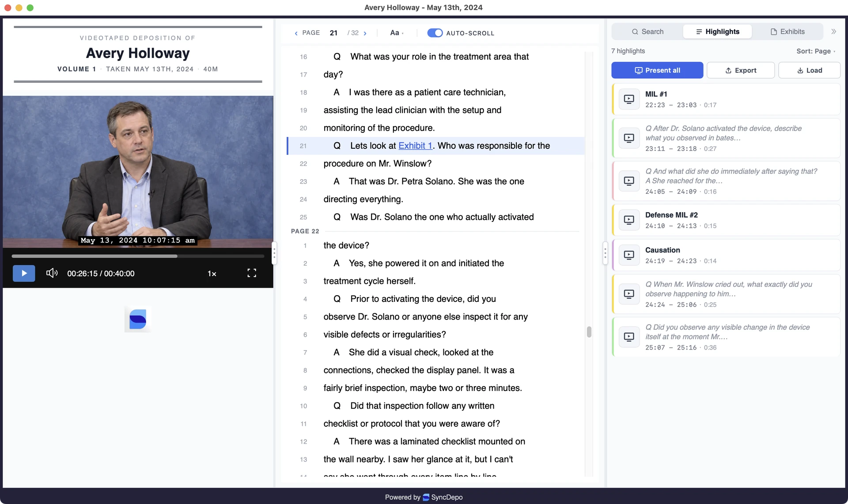Click the SyncDepo logo below the video

(138, 319)
